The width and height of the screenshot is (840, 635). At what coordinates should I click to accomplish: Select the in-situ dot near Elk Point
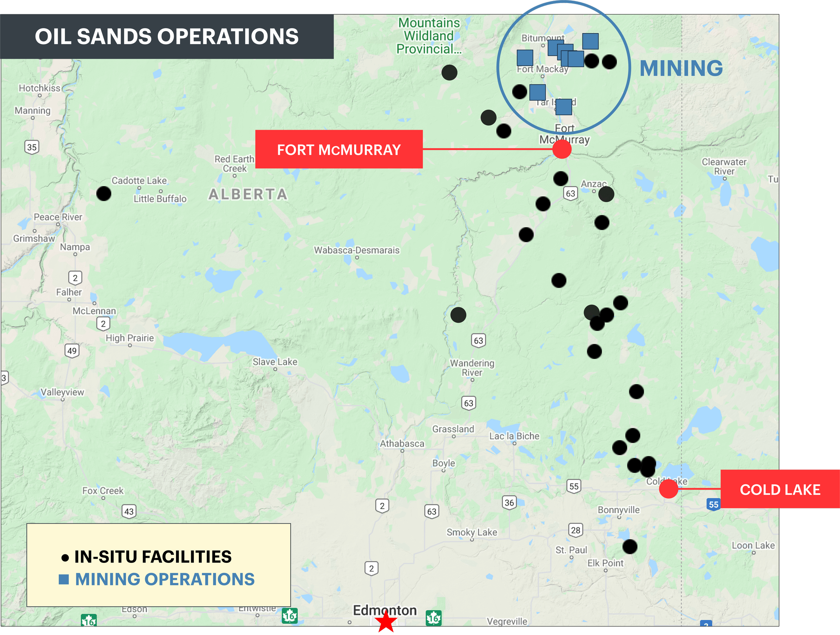(x=630, y=547)
